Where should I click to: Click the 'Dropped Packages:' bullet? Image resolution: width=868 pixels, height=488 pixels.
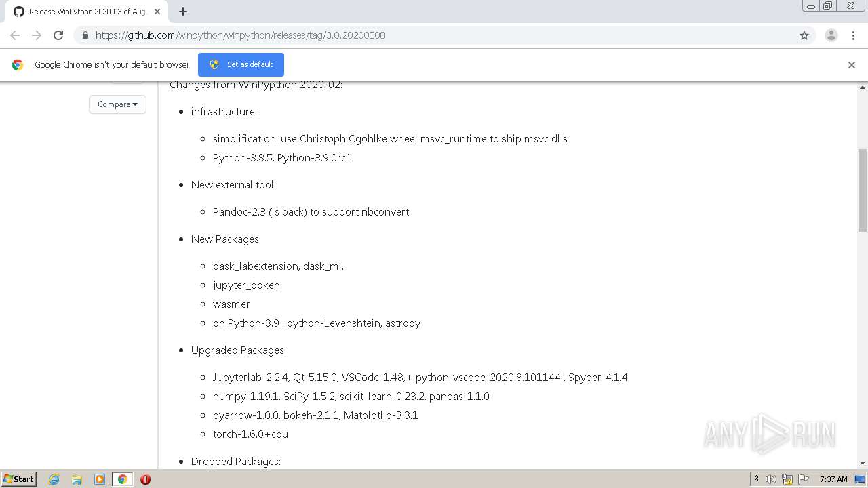[236, 461]
